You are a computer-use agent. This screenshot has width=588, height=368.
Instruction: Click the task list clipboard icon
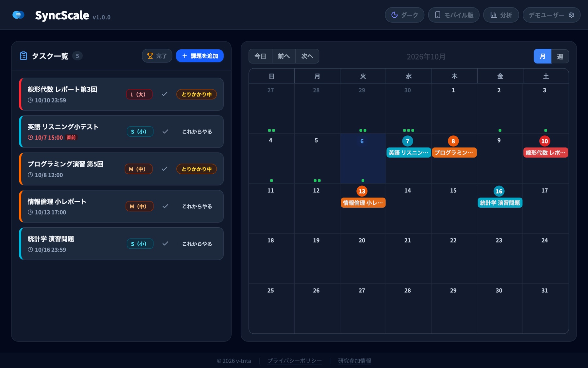(x=23, y=56)
